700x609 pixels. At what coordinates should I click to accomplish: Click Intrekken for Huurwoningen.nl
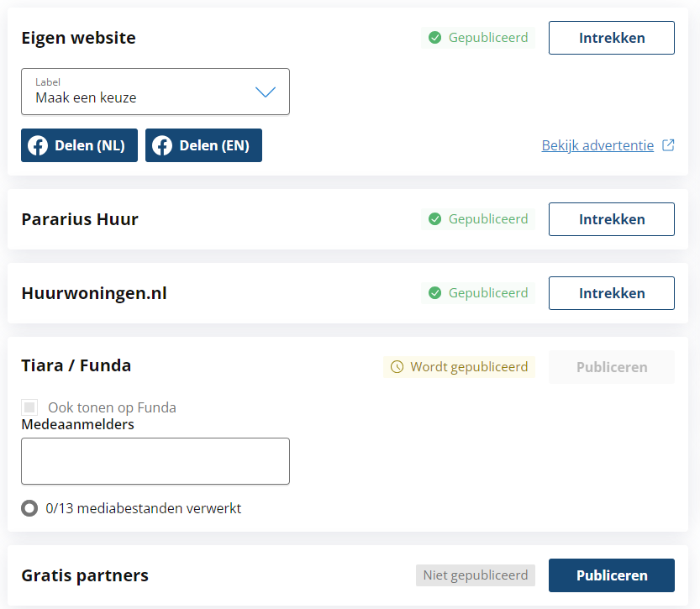tap(612, 293)
